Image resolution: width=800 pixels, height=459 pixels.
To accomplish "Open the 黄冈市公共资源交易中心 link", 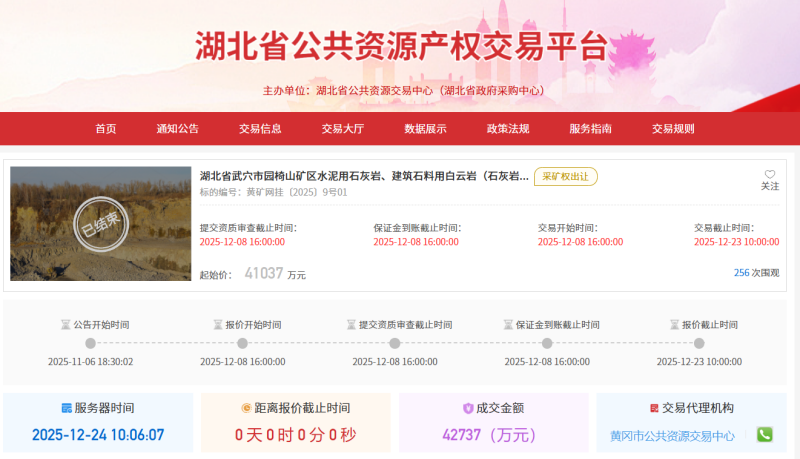I will (672, 436).
